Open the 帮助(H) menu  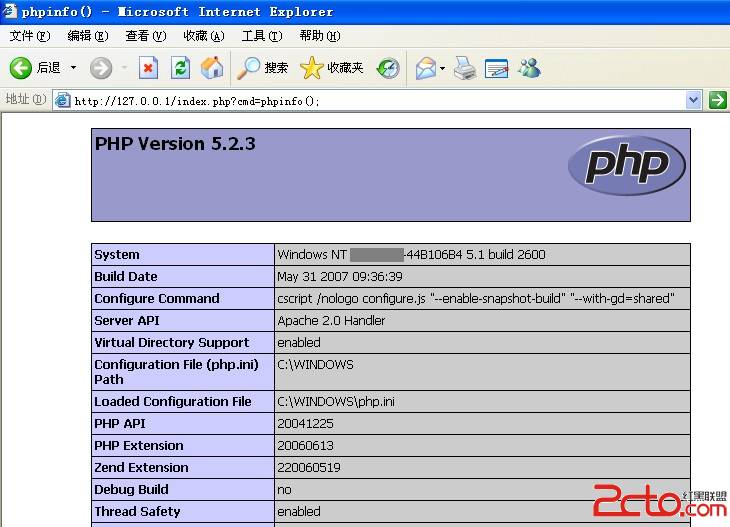tap(320, 36)
